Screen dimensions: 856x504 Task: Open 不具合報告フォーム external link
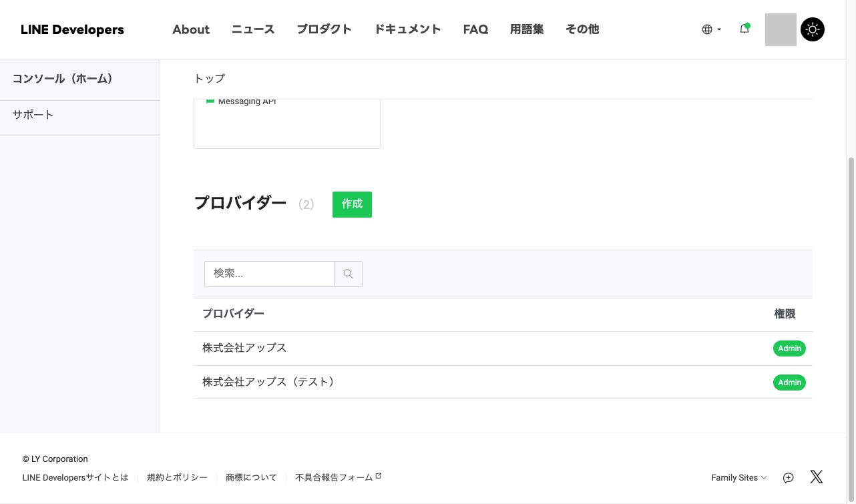click(x=339, y=477)
